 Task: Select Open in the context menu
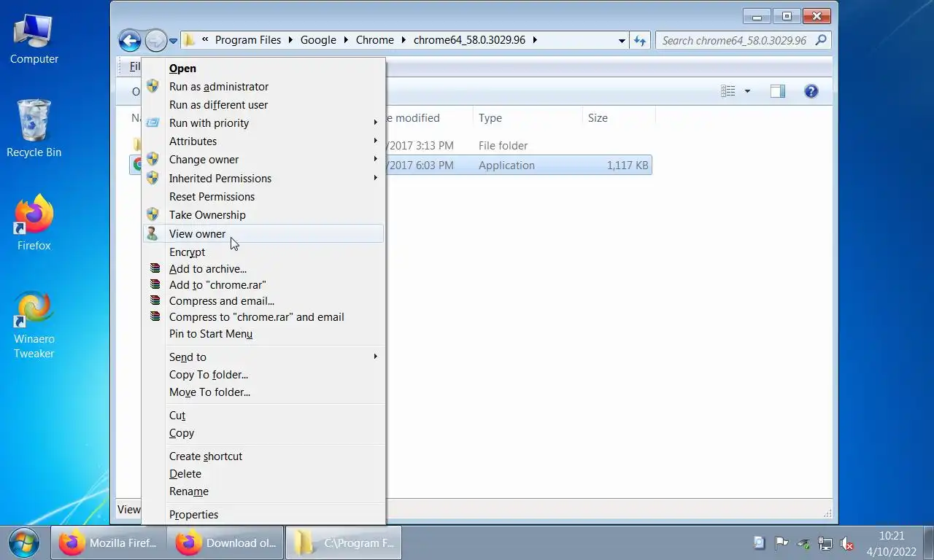tap(263, 68)
